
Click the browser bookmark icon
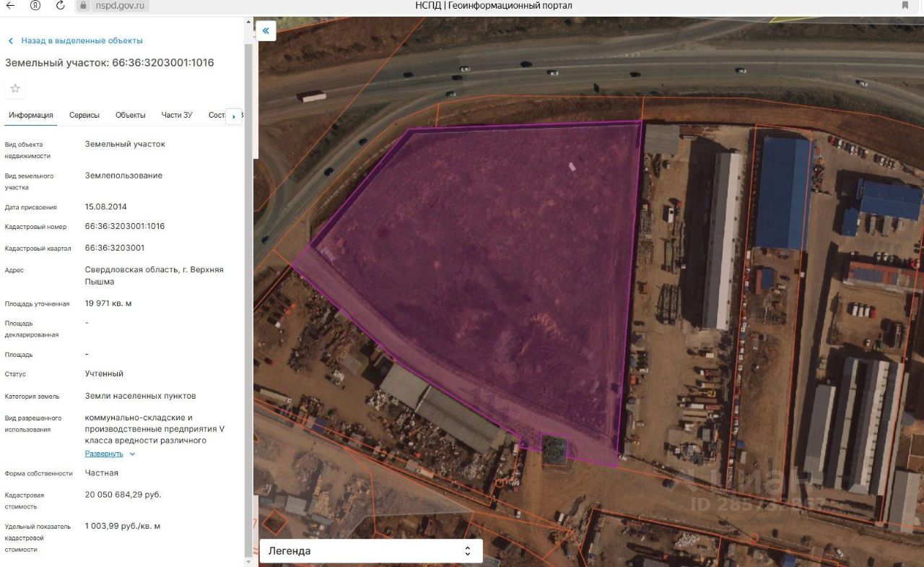point(905,6)
